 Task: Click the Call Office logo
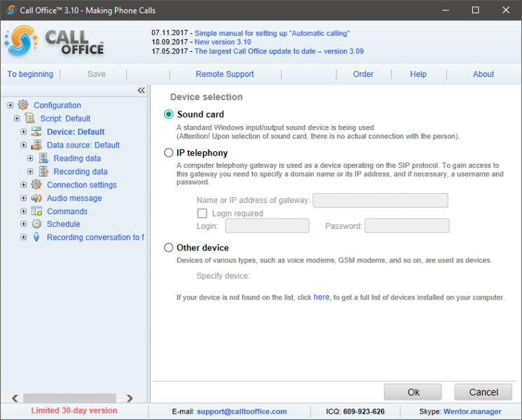(x=54, y=41)
